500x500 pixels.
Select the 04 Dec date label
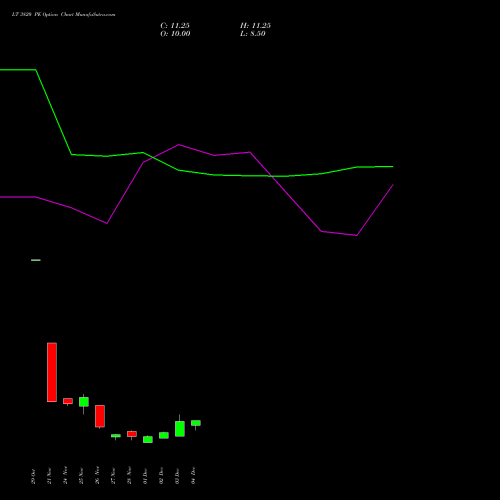click(193, 476)
